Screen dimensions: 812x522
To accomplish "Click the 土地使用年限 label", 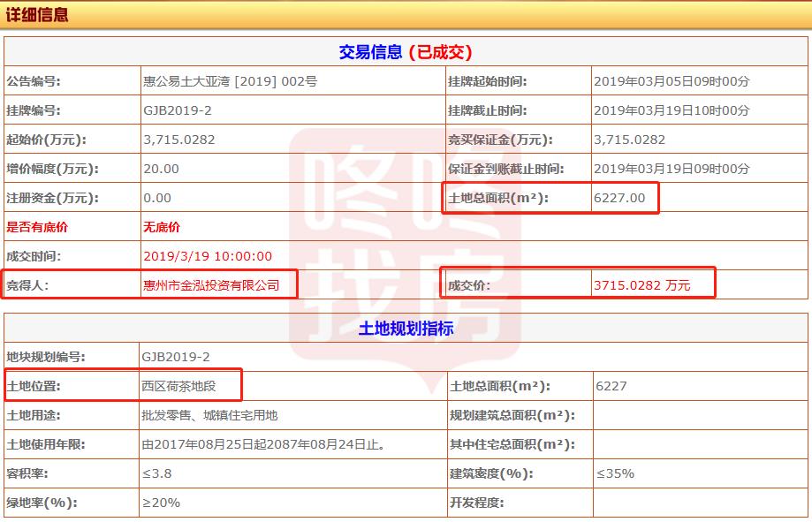I will pyautogui.click(x=46, y=444).
